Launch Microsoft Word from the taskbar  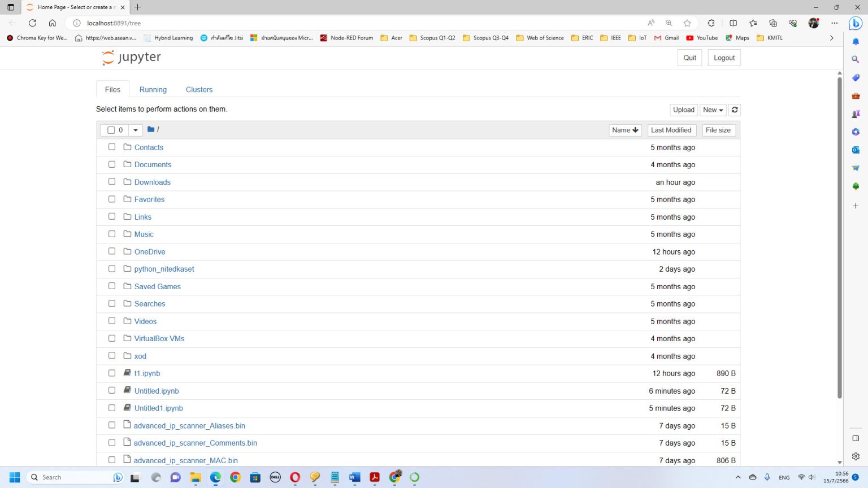pos(354,477)
